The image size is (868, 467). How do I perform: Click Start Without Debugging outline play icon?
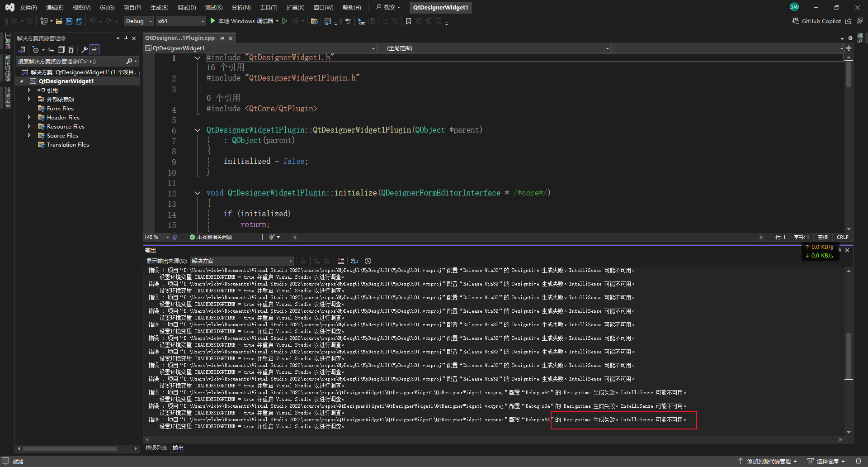(x=285, y=21)
